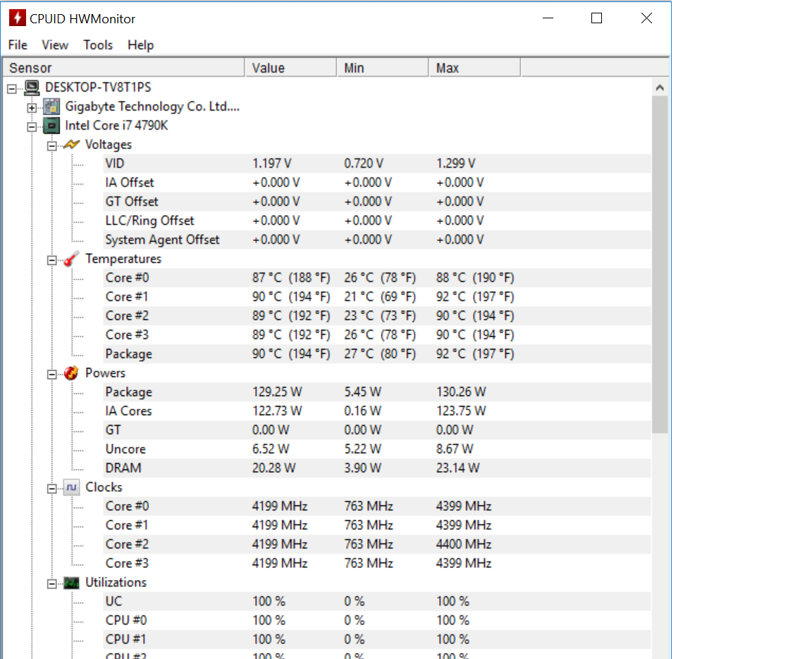Select the CPU #0 utilization row
Screen dimensions: 812x659
point(377,621)
